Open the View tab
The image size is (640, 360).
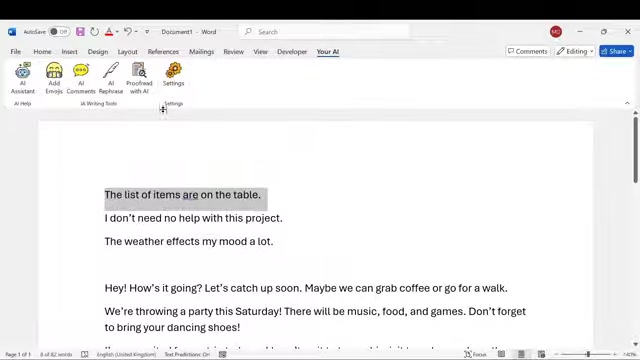(260, 51)
